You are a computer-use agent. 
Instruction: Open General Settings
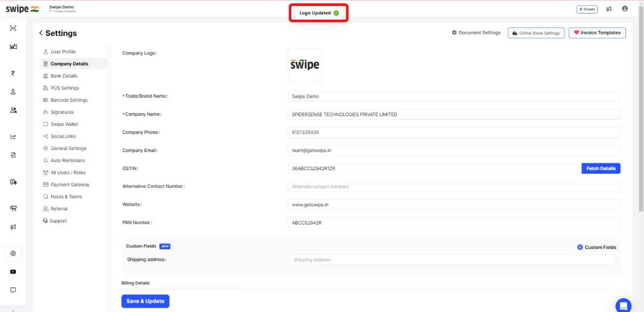[x=74, y=148]
